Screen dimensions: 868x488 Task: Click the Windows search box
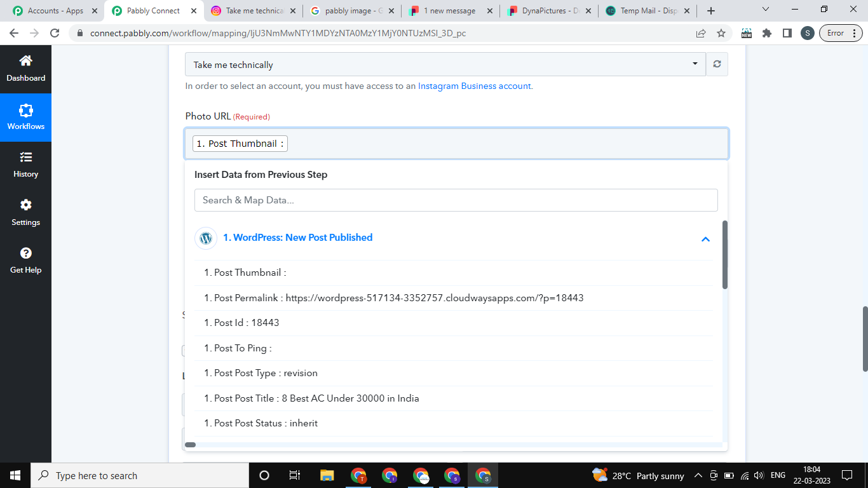click(x=140, y=475)
